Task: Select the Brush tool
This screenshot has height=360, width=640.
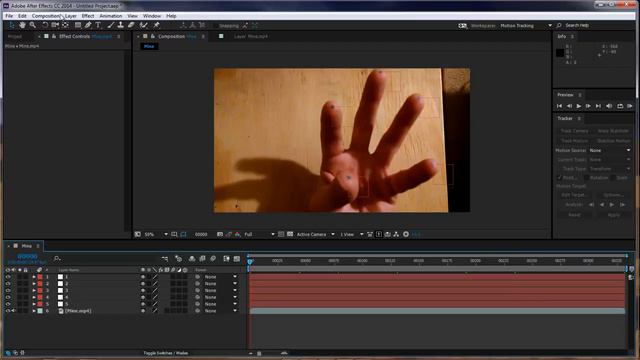Action: pos(110,25)
